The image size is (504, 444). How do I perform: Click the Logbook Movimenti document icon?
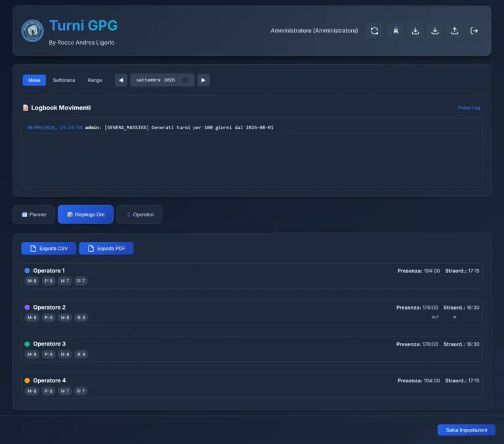(x=26, y=108)
